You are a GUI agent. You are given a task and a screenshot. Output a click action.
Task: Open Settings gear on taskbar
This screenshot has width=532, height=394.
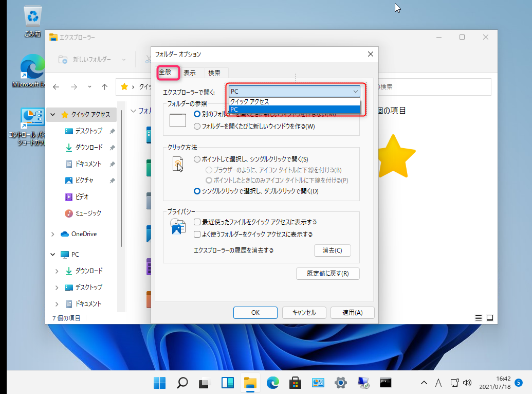coord(340,383)
